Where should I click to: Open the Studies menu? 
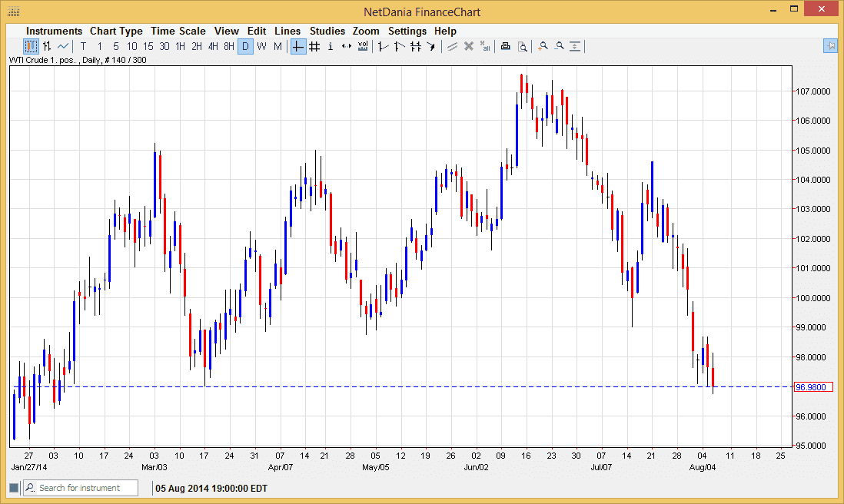point(327,31)
